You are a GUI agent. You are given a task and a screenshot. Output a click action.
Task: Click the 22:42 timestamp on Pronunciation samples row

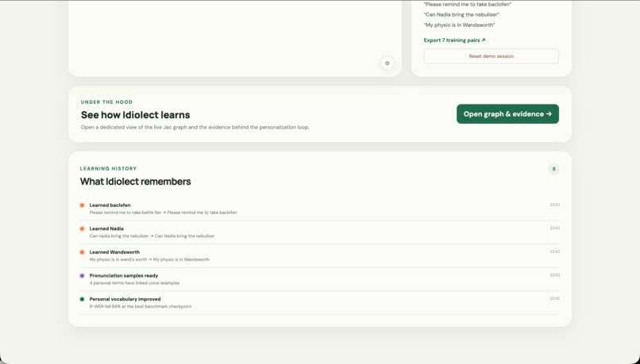(555, 275)
